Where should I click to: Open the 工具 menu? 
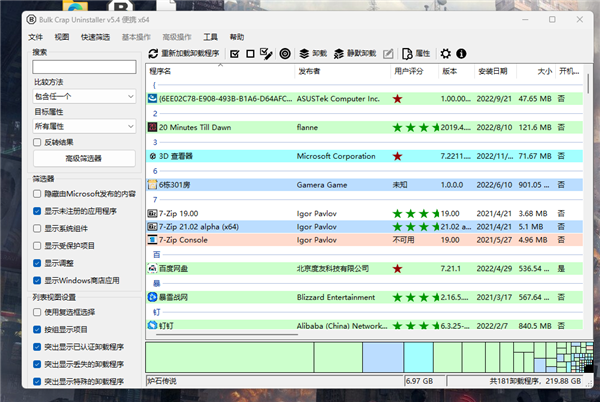tap(210, 37)
